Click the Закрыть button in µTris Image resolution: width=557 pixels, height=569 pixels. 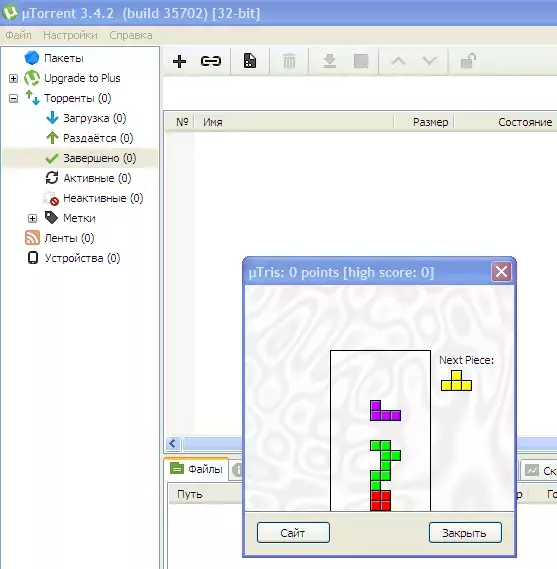pos(465,533)
